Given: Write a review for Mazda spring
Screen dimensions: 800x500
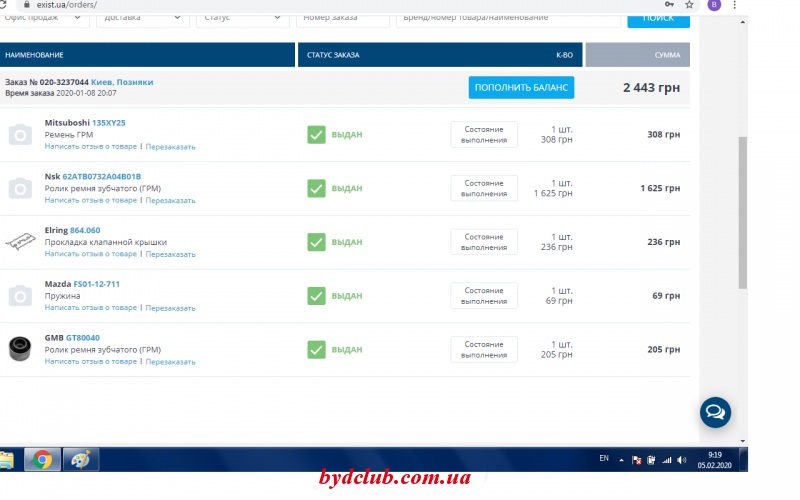Looking at the screenshot, I should 91,308.
